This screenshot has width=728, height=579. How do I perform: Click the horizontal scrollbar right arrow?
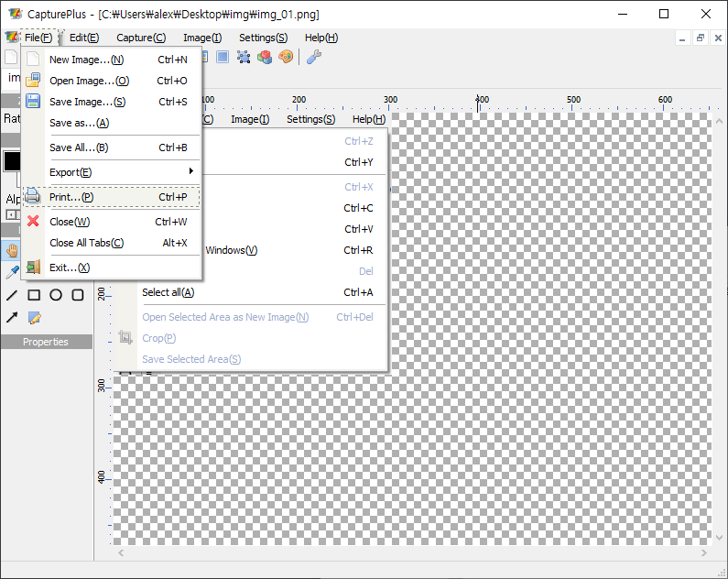click(703, 553)
